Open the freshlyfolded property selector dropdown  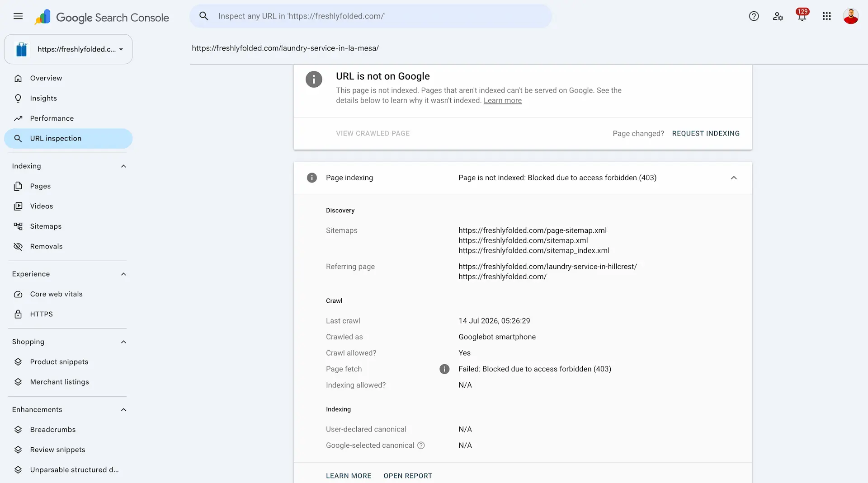[68, 49]
